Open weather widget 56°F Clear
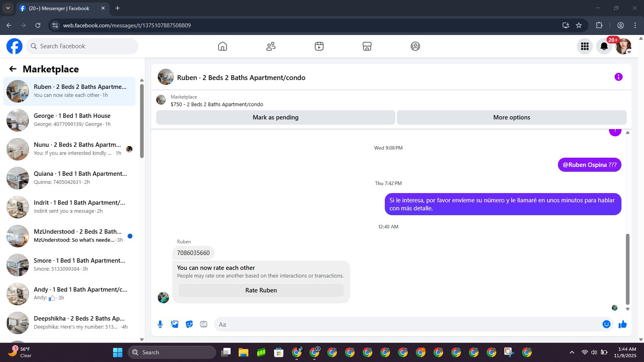Screen dimensions: 644x362 (x=20, y=352)
